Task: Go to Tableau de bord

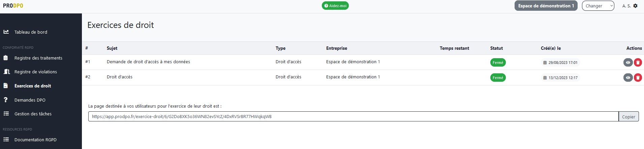Action: (31, 32)
